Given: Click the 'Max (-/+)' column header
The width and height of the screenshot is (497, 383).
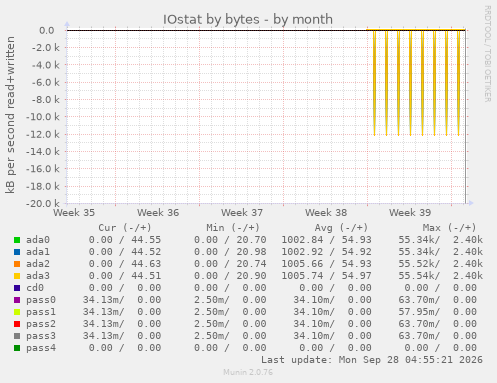Looking at the screenshot, I should (x=449, y=228).
